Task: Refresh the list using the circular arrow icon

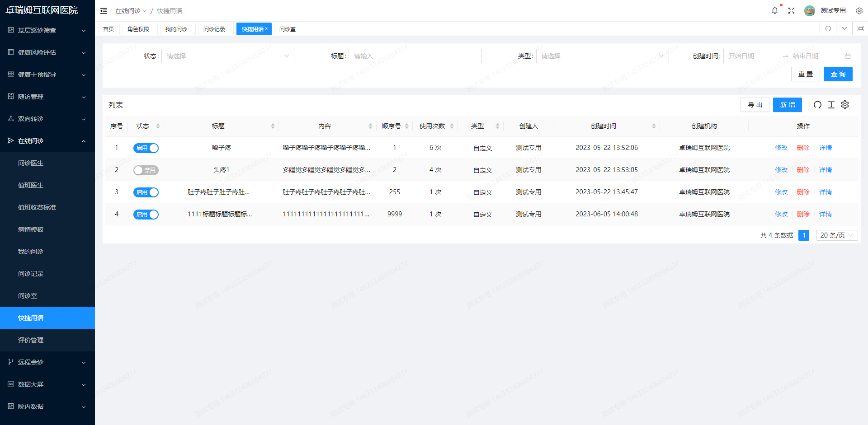Action: coord(817,105)
